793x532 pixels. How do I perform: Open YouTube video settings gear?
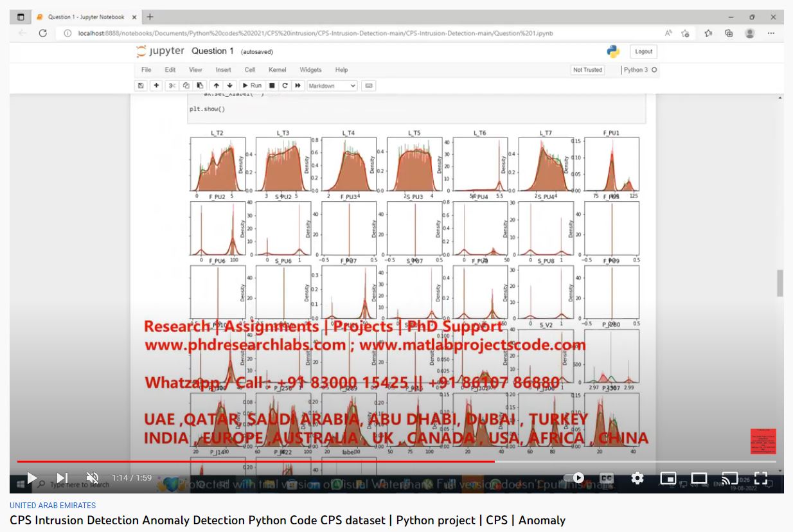(x=637, y=478)
